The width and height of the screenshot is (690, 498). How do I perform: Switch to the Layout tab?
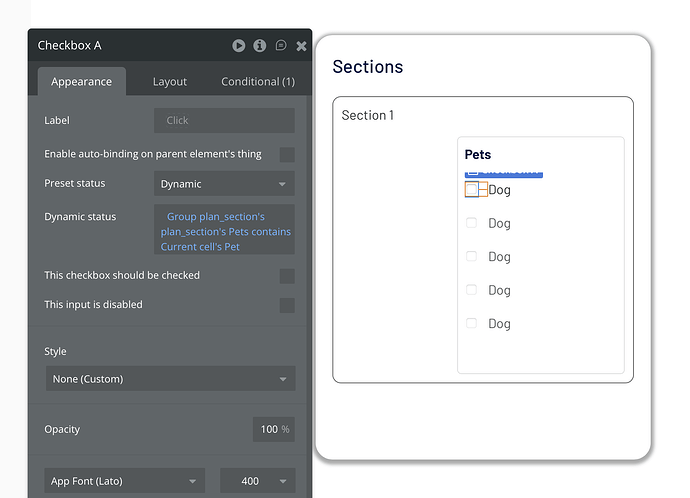(170, 82)
